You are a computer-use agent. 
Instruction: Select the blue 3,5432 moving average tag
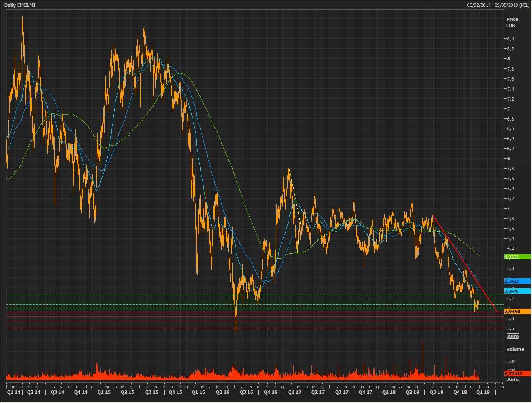pyautogui.click(x=517, y=281)
